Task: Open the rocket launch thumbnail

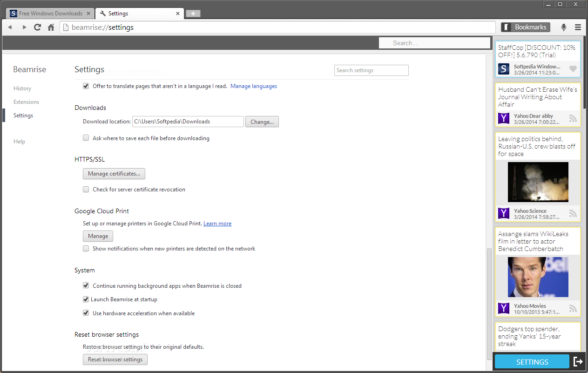Action: 538,182
